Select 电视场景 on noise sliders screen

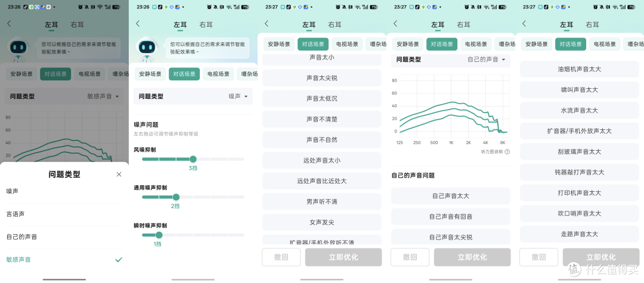point(218,74)
